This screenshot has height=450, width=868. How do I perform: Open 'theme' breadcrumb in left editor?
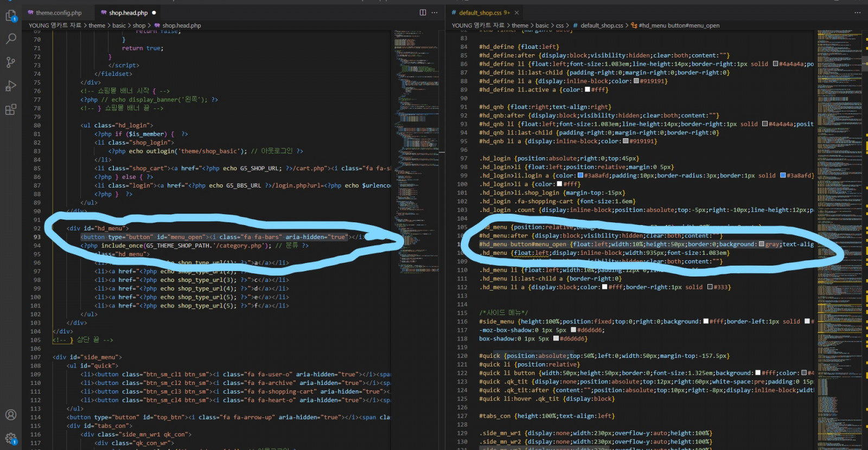point(97,25)
